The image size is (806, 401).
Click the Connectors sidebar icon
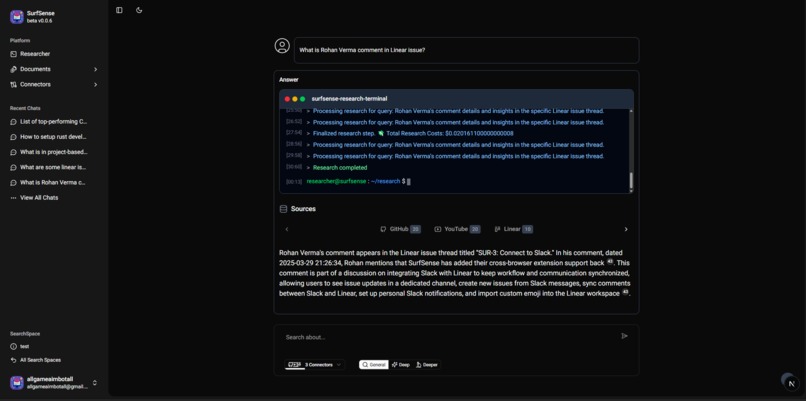point(13,84)
